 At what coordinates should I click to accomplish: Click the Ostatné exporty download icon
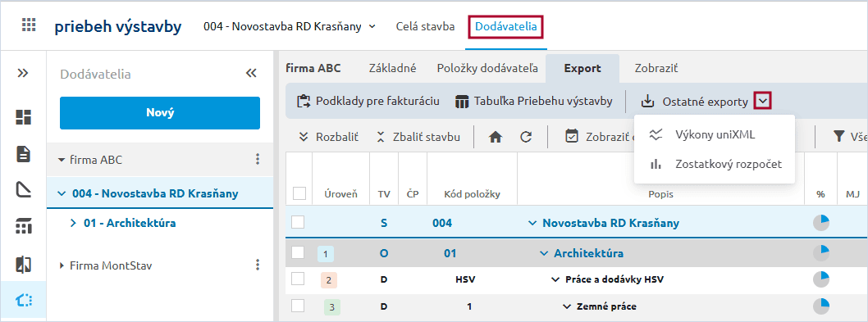click(647, 102)
